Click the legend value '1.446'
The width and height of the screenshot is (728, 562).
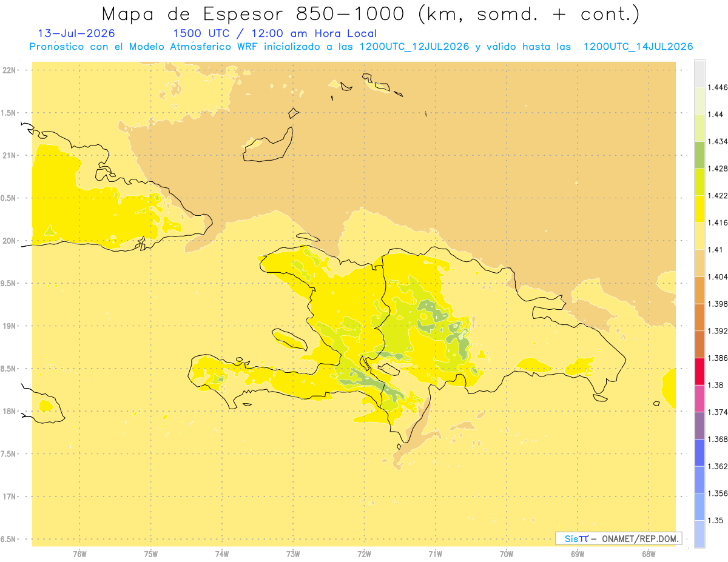point(718,87)
